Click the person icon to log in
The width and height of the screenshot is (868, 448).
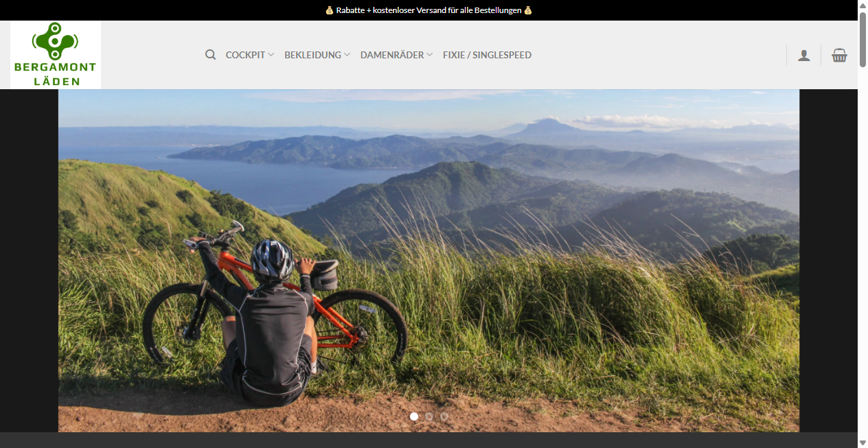click(803, 54)
